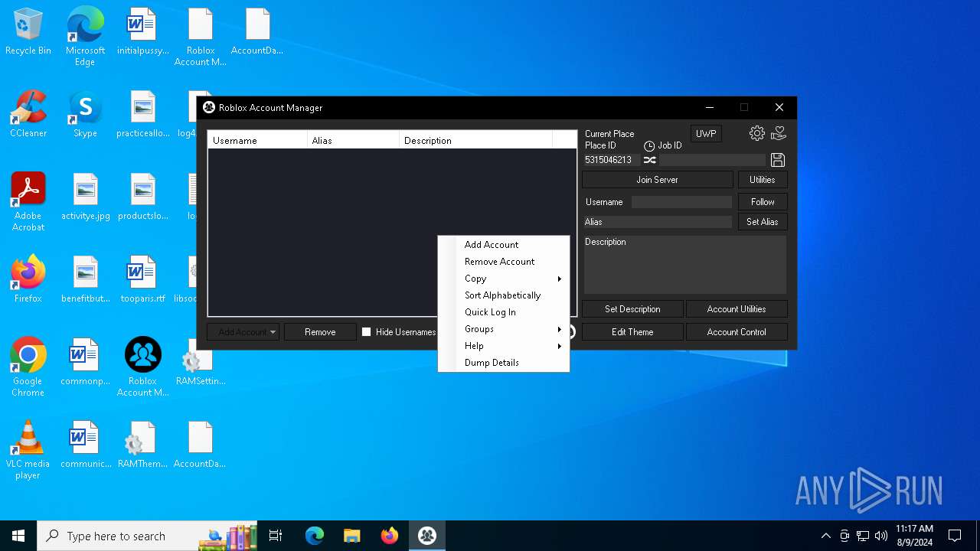Open the notification center icon
The height and width of the screenshot is (551, 980).
pos(955,536)
